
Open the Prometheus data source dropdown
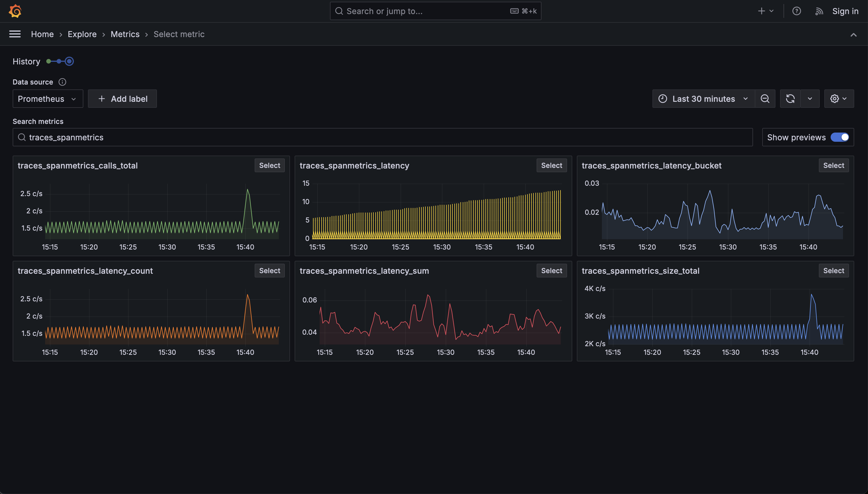48,98
